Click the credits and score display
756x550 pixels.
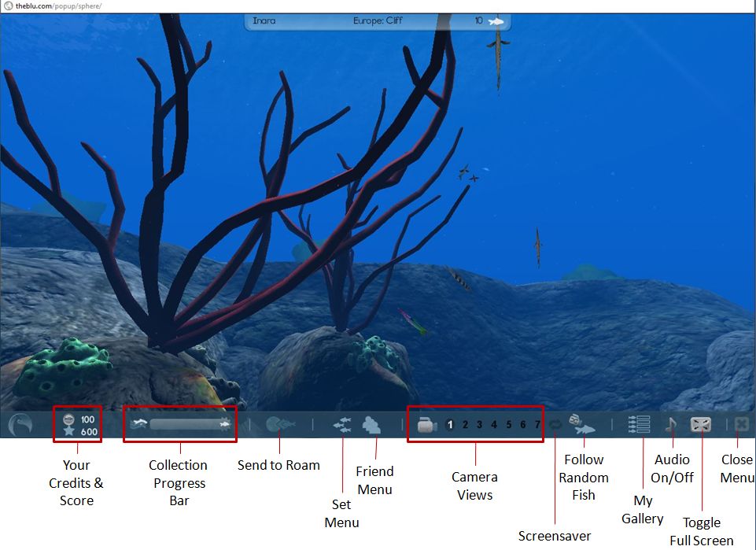pos(79,426)
